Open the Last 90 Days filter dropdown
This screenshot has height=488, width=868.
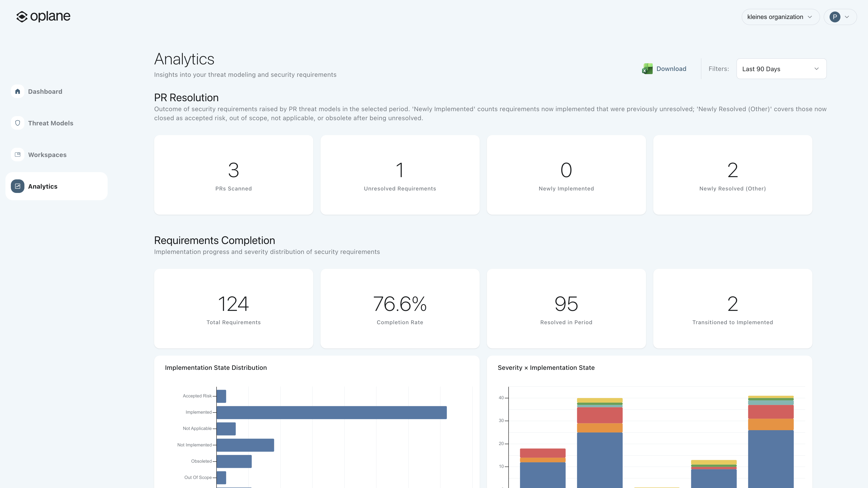coord(781,69)
